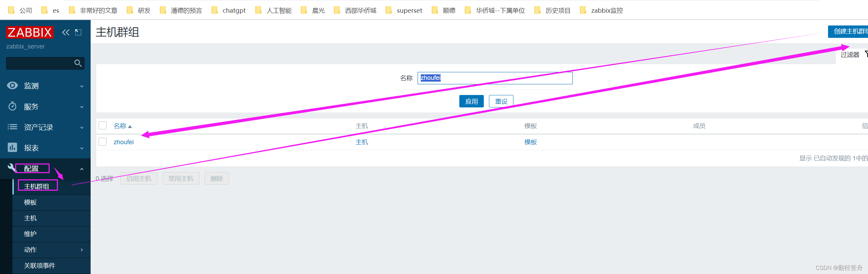
Task: Click the 应用 apply button
Action: pyautogui.click(x=471, y=101)
